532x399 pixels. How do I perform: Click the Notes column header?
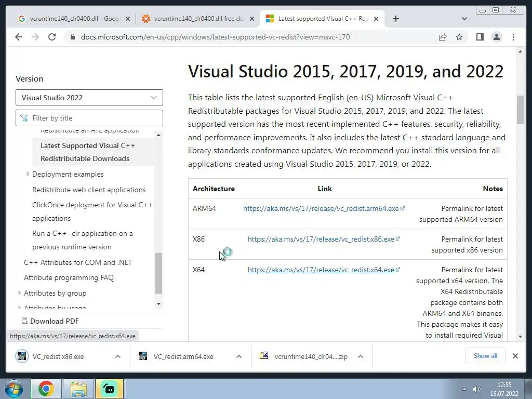click(x=493, y=189)
